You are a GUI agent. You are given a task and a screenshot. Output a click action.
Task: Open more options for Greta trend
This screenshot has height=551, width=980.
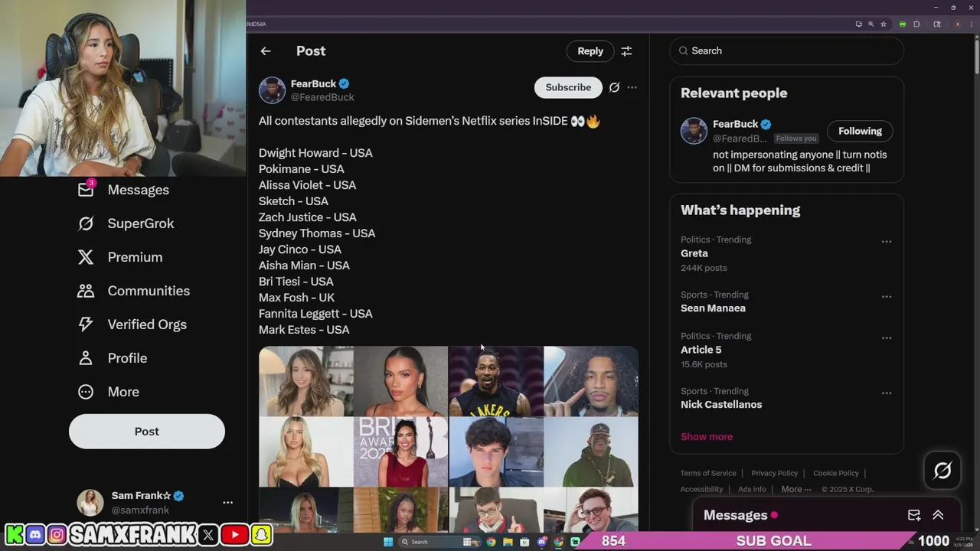point(887,242)
